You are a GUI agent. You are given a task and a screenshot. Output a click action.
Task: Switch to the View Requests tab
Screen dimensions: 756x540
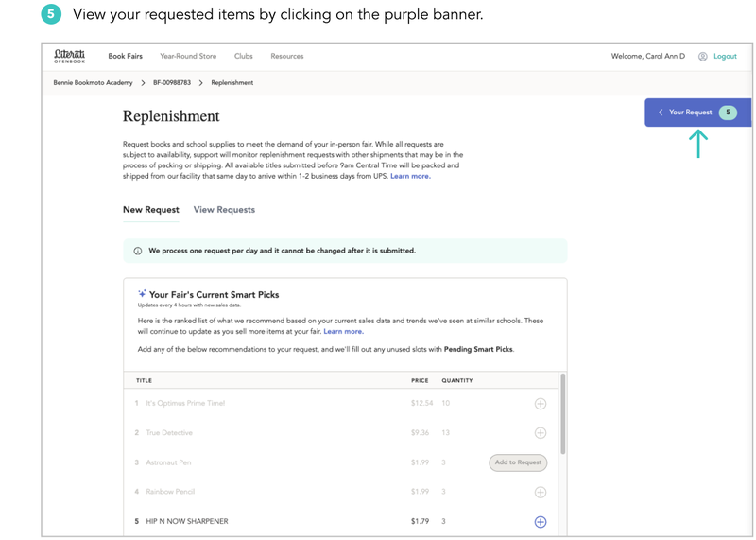pyautogui.click(x=224, y=210)
